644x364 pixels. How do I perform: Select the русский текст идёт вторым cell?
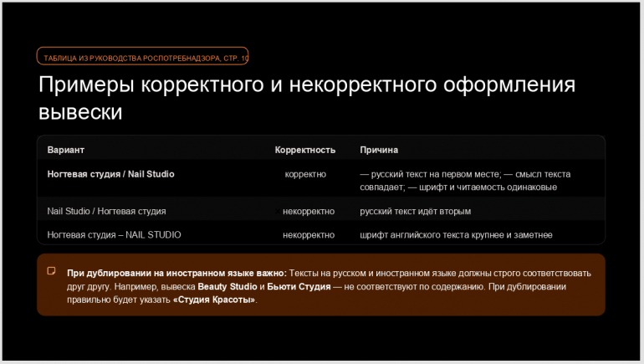pyautogui.click(x=415, y=211)
